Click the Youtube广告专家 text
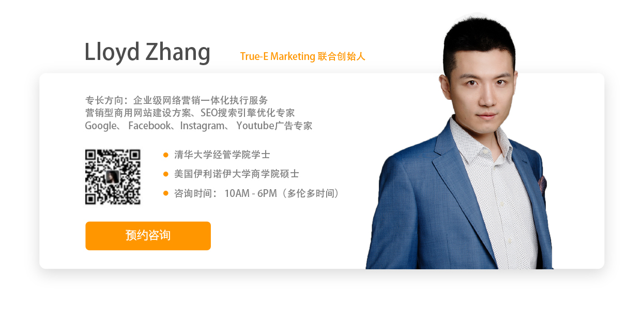Screen dimensions: 644x322 pyautogui.click(x=274, y=126)
